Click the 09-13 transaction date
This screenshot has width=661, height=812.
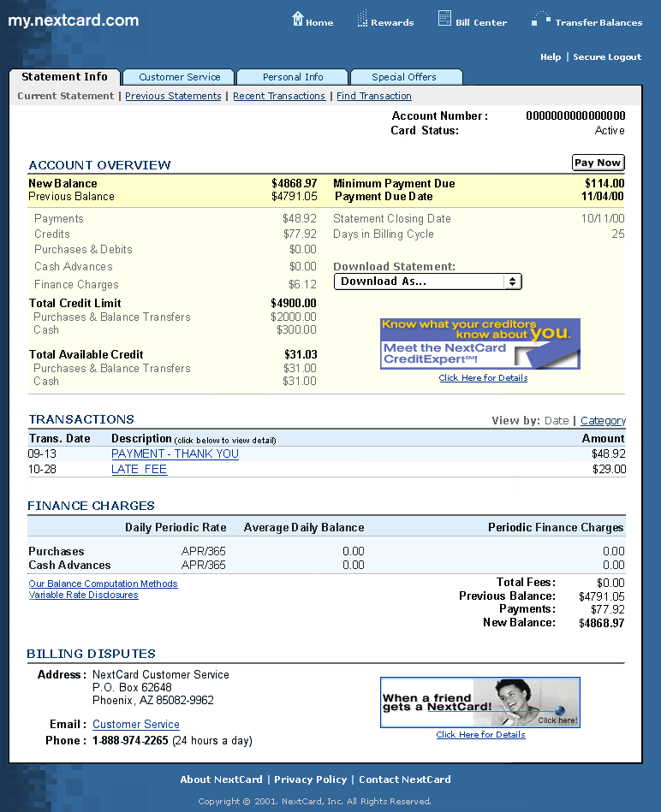[42, 453]
